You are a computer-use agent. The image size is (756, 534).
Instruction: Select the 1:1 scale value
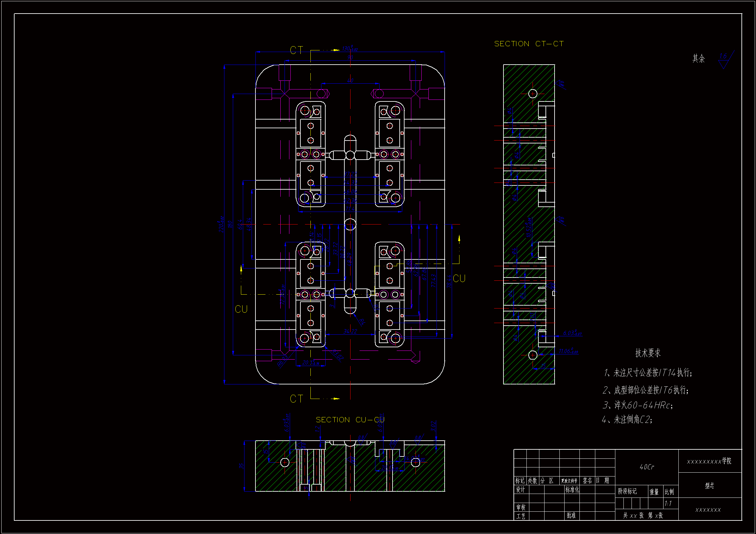pos(668,503)
